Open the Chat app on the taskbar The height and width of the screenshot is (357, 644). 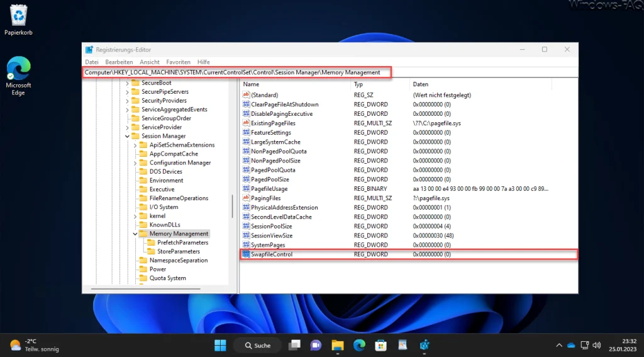point(316,345)
